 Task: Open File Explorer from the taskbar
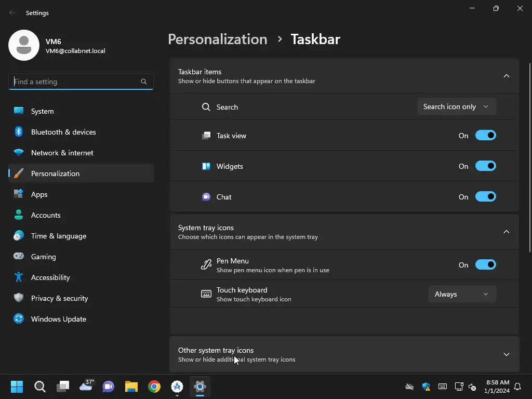[131, 387]
